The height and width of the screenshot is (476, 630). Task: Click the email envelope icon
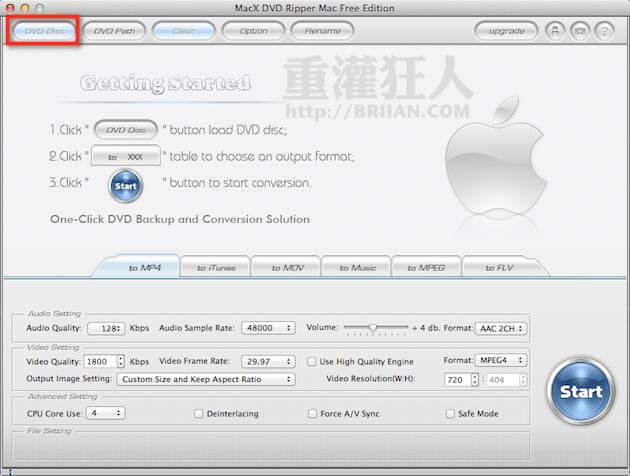coord(580,31)
